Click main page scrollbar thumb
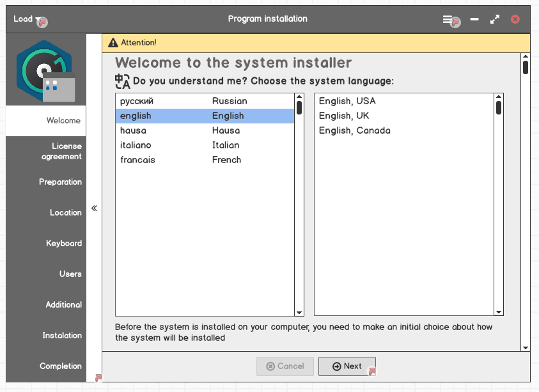Screen dimensions: 539x392 525,67
